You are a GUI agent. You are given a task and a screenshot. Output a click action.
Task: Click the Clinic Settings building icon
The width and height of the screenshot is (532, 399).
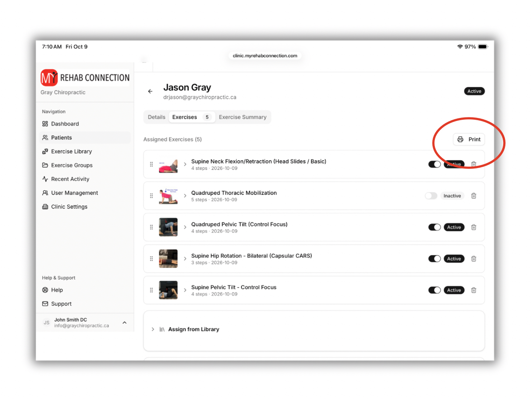coord(45,207)
